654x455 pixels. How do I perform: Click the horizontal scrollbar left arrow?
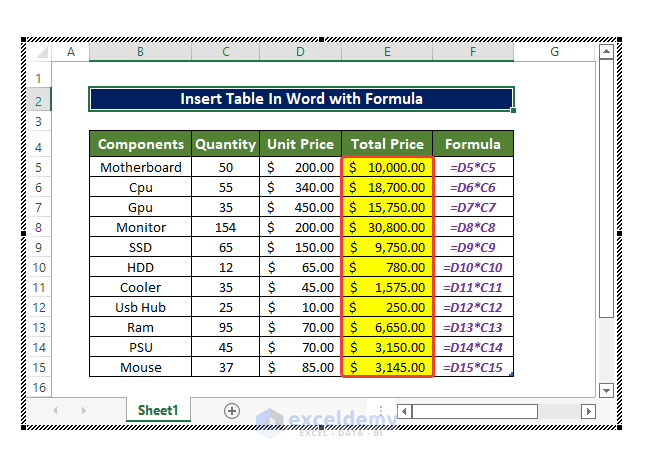click(x=404, y=411)
